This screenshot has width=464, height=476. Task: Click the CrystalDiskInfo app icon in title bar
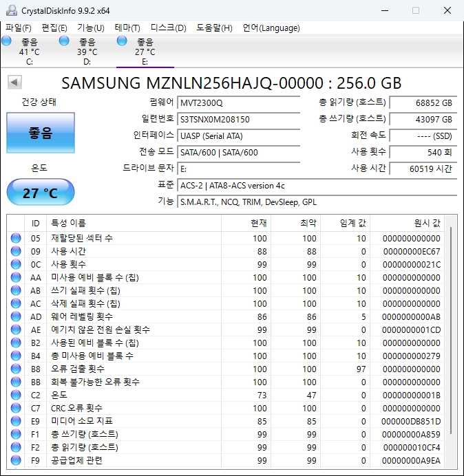point(12,10)
